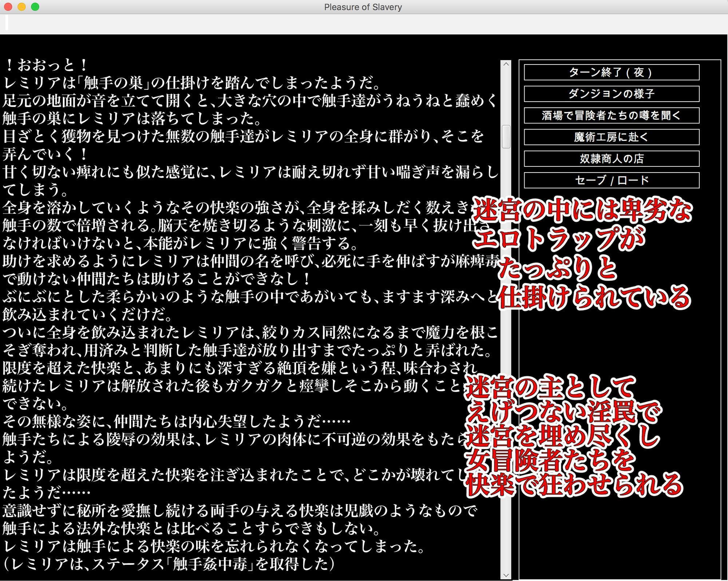The image size is (728, 581).
Task: Click the text log scrollbar thumb
Action: point(506,137)
